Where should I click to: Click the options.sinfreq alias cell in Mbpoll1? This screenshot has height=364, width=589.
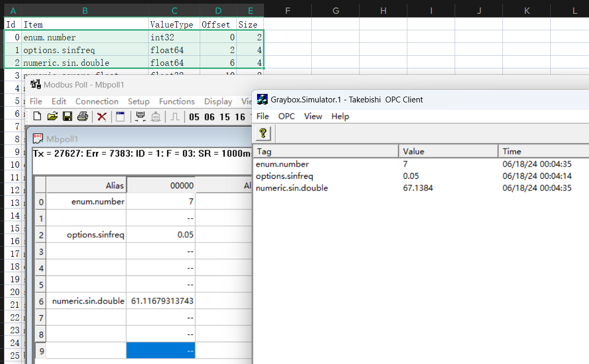(x=86, y=235)
